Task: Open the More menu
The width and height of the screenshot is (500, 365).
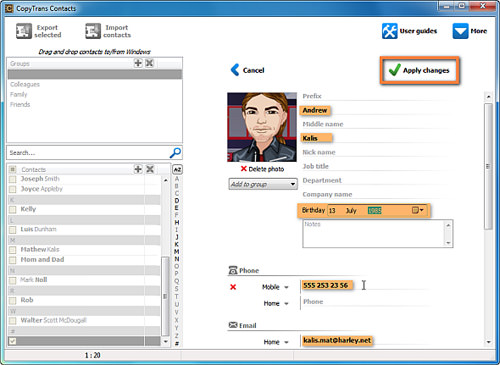Action: 470,31
